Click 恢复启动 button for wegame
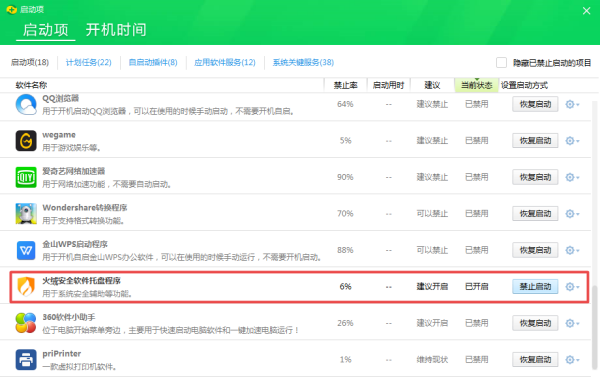The height and width of the screenshot is (378, 600). pyautogui.click(x=535, y=141)
